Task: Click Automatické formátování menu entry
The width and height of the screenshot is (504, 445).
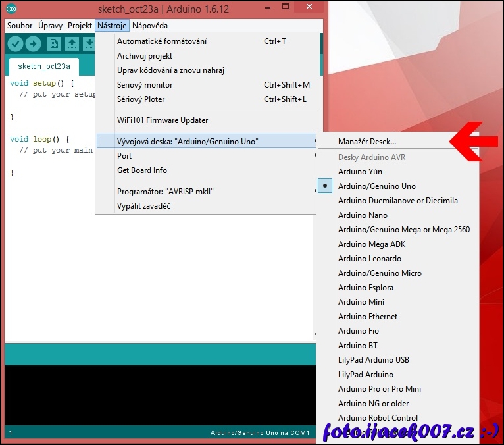Action: 162,41
